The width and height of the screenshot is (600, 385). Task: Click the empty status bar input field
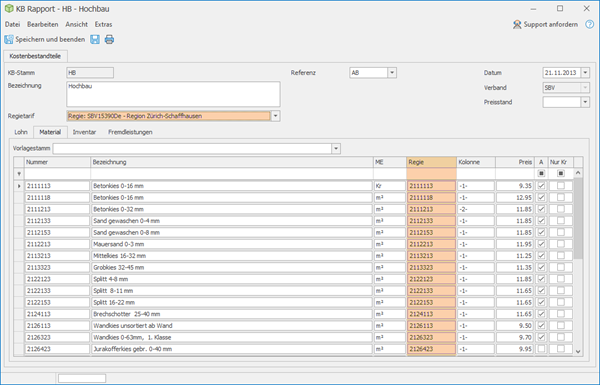(x=82, y=378)
